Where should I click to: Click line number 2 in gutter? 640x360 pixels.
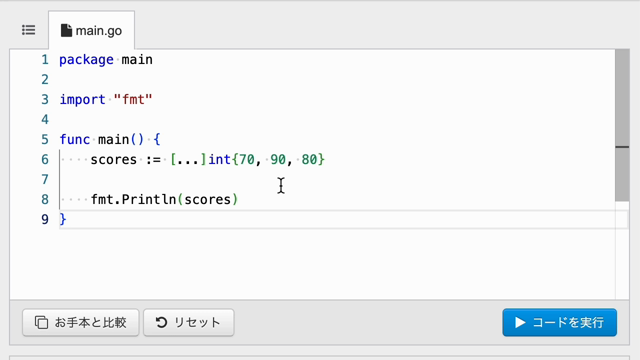pos(45,80)
